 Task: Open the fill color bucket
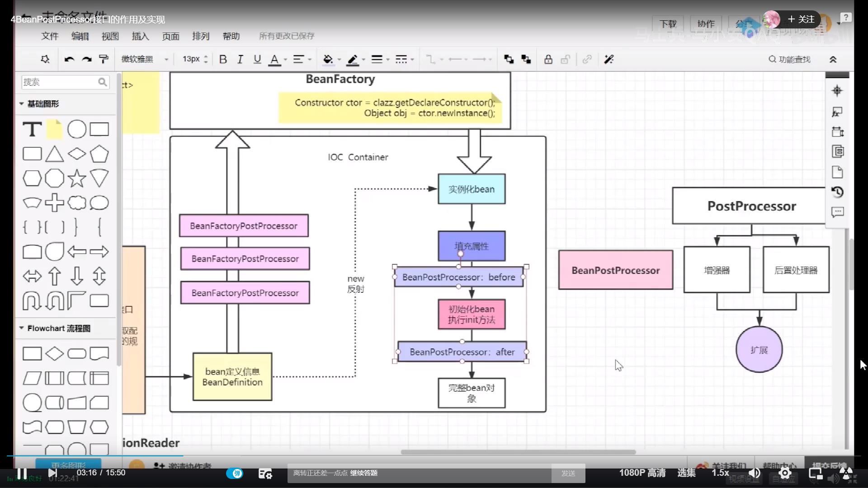[x=328, y=59]
